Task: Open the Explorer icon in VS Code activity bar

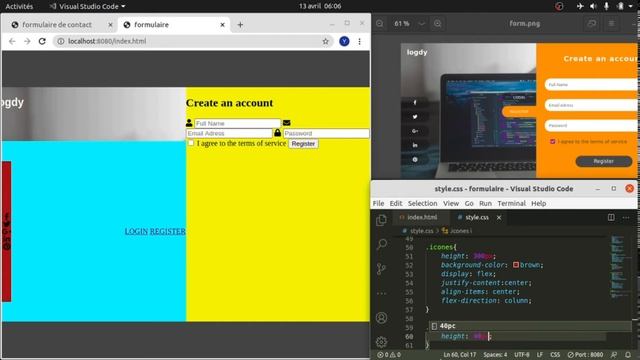Action: point(381,220)
